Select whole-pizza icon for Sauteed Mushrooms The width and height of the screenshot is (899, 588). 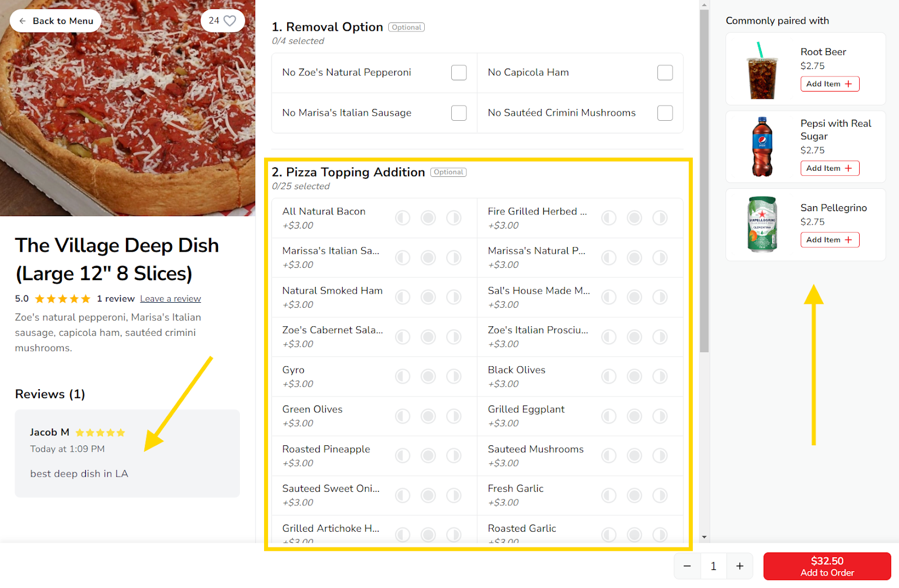pyautogui.click(x=634, y=455)
